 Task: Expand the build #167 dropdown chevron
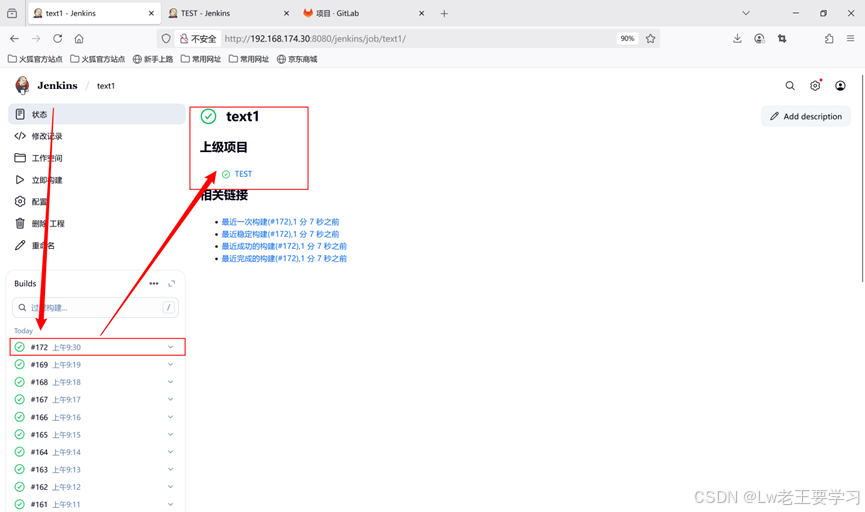(170, 399)
